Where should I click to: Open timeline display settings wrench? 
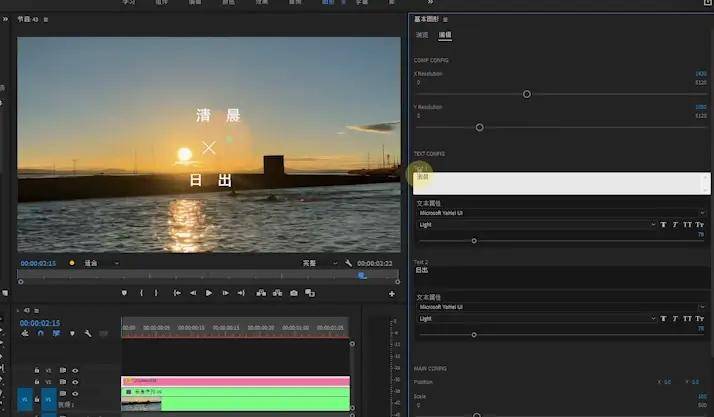[x=88, y=334]
